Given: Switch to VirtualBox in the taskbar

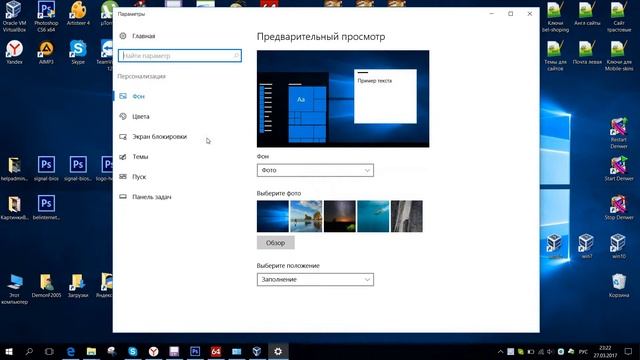Looking at the screenshot, I should [257, 351].
